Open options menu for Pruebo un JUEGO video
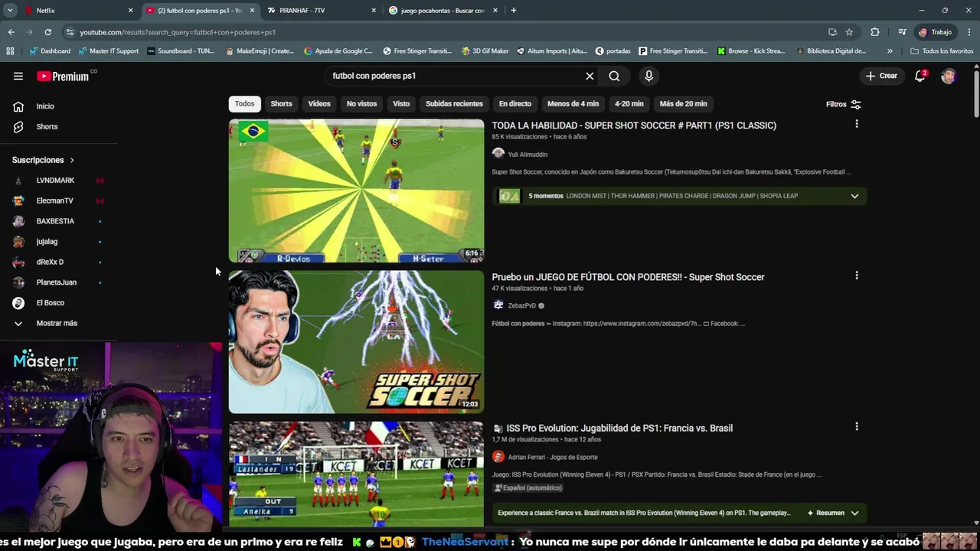 click(857, 275)
